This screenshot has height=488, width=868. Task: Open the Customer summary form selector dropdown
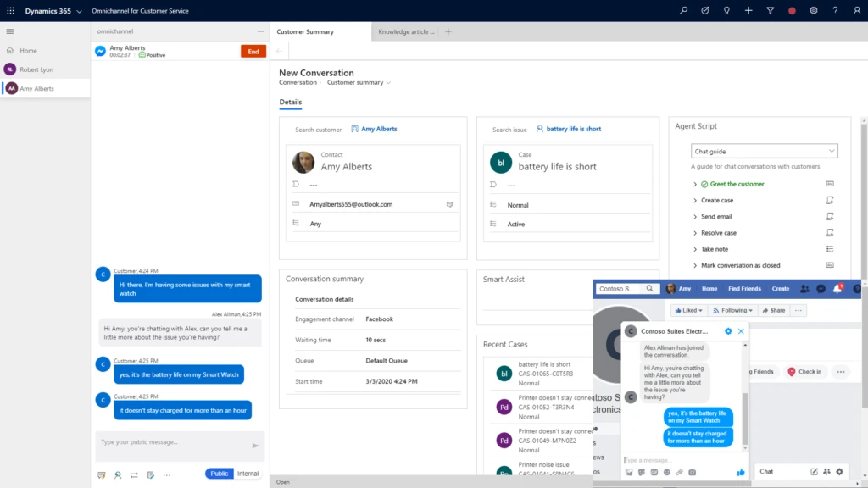pyautogui.click(x=358, y=83)
